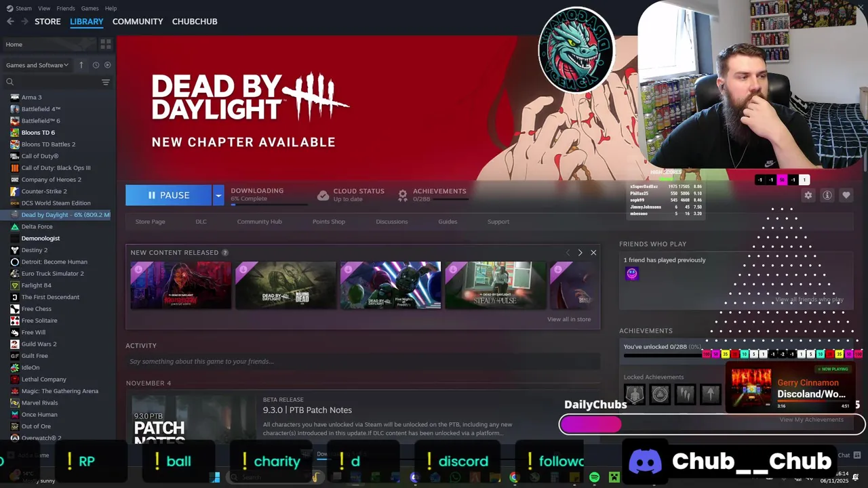
Task: Open the Friends menu
Action: click(66, 8)
